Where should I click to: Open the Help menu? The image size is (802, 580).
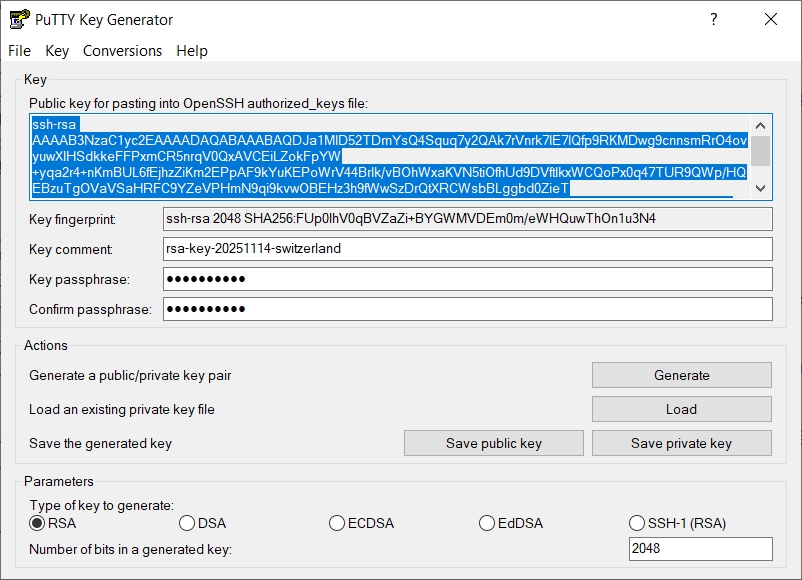pos(192,51)
